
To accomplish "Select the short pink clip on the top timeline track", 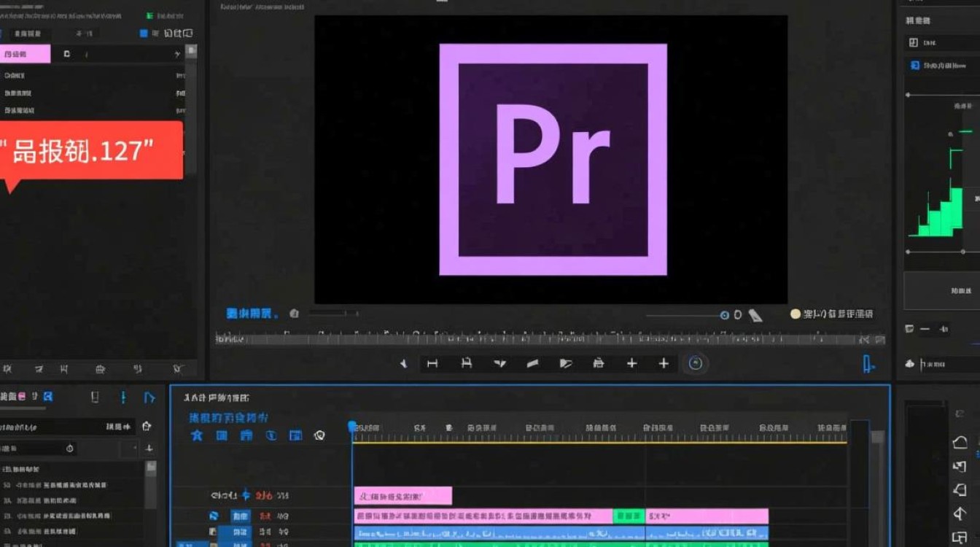I will pos(402,496).
